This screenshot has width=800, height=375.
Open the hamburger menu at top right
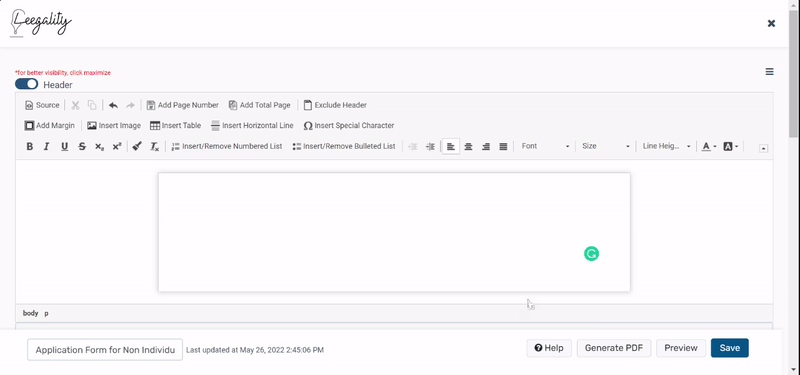pos(769,72)
